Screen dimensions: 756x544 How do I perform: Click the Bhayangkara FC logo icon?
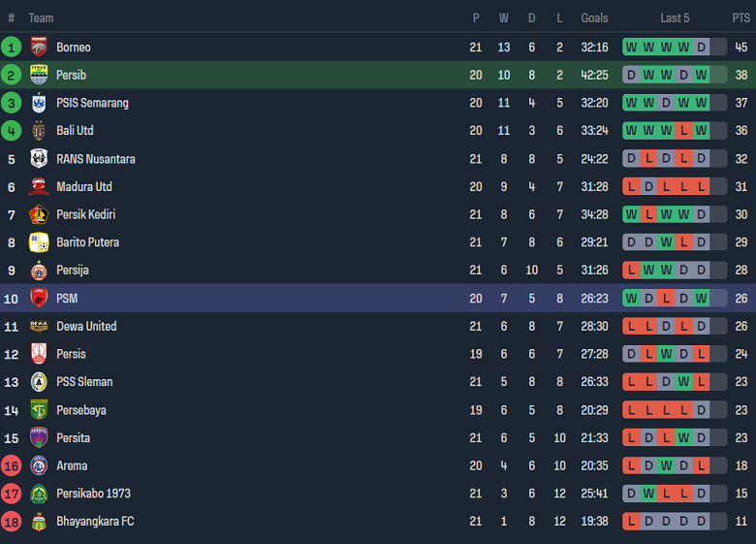pos(39,522)
